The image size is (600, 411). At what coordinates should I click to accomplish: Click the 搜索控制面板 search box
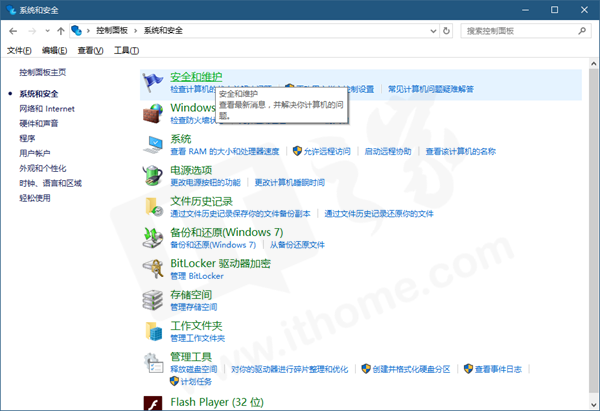point(520,31)
